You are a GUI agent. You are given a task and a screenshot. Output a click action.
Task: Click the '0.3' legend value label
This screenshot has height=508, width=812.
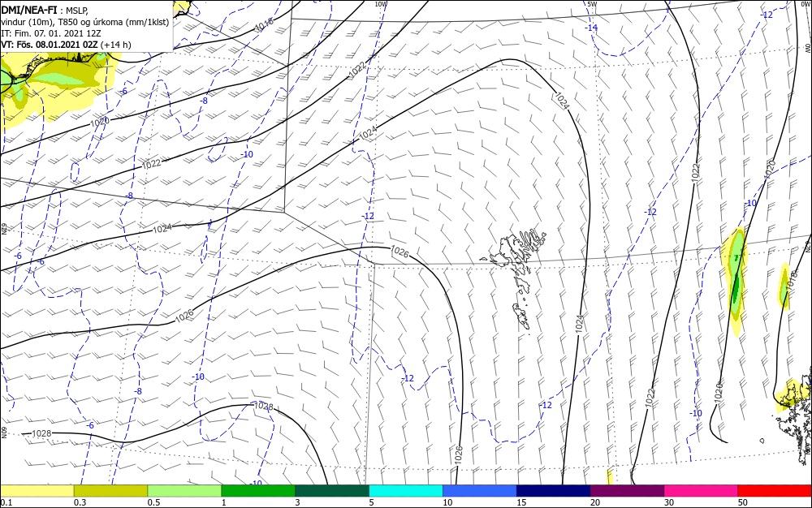pos(80,502)
